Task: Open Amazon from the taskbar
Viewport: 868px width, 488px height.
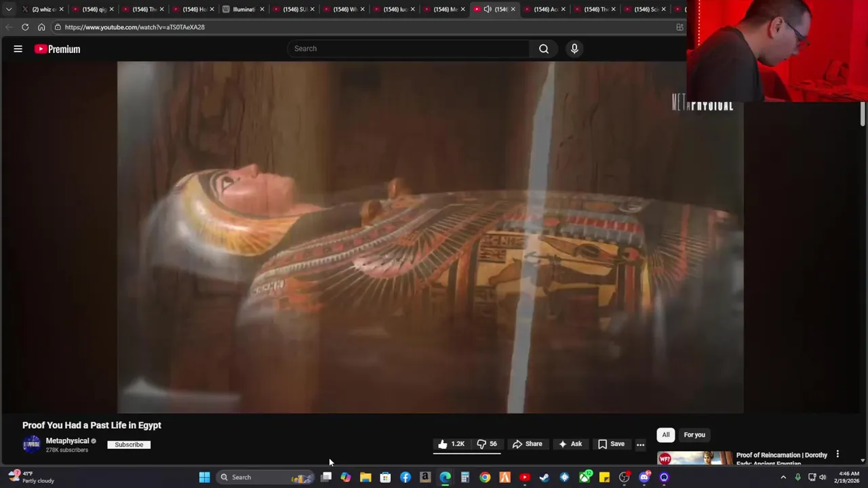Action: [x=425, y=477]
